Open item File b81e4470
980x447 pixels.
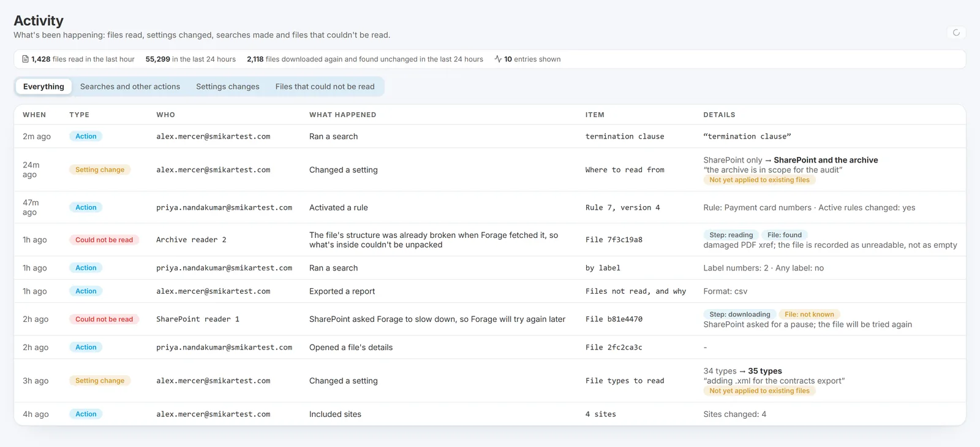tap(614, 319)
